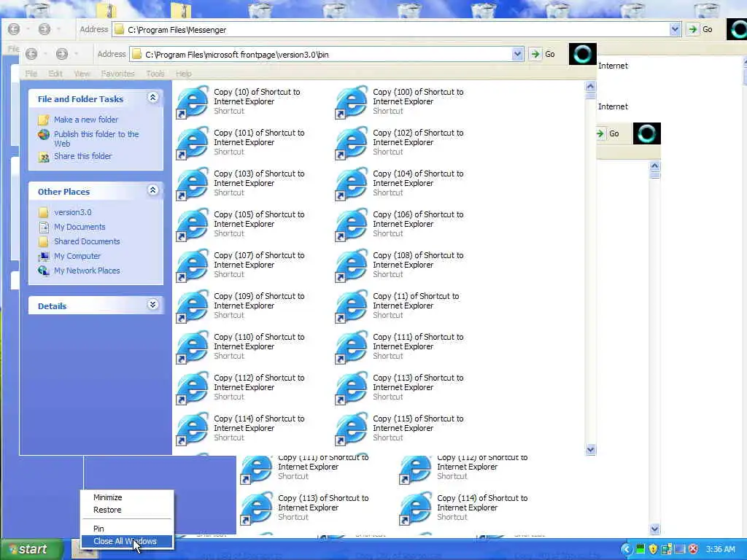Select Copy (101) shortcut icon
The image size is (747, 560).
(193, 142)
